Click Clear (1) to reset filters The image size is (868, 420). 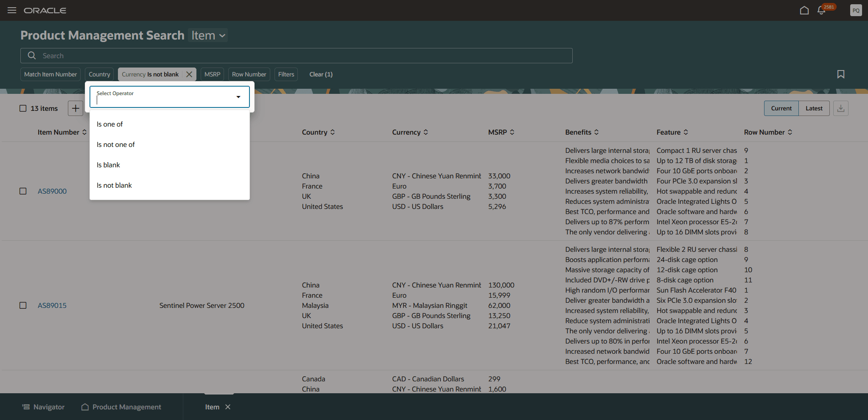click(321, 74)
